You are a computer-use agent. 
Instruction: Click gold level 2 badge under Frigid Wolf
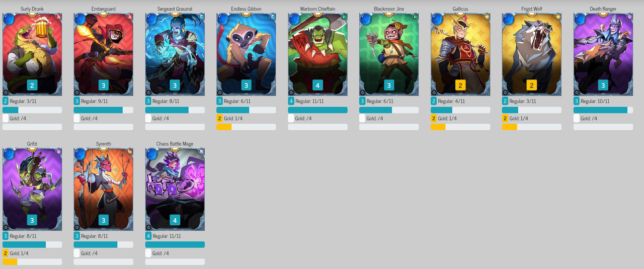(x=506, y=118)
